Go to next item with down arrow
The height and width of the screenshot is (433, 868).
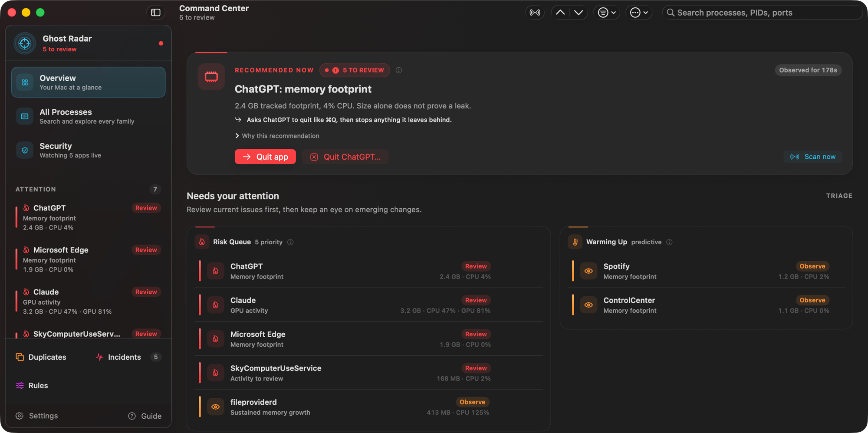tap(579, 13)
